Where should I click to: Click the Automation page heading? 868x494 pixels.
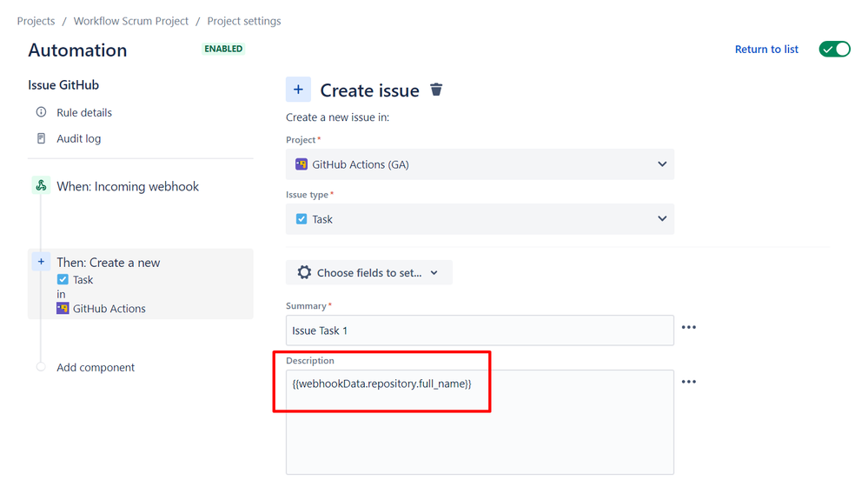point(77,50)
